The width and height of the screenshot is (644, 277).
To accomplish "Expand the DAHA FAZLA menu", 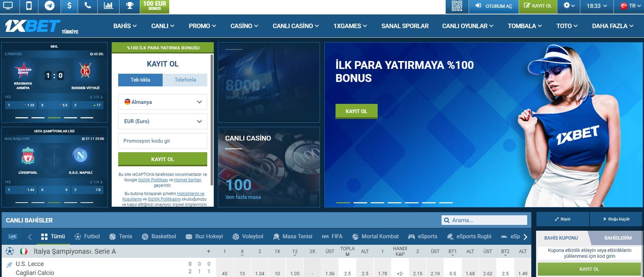I will click(613, 26).
